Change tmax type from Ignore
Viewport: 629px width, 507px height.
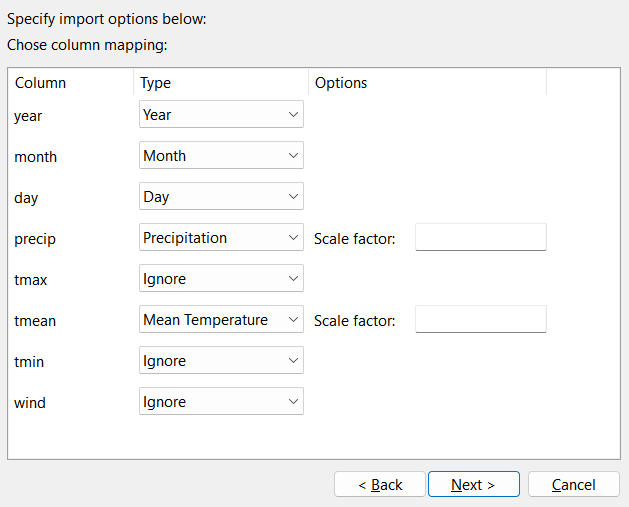(x=221, y=278)
